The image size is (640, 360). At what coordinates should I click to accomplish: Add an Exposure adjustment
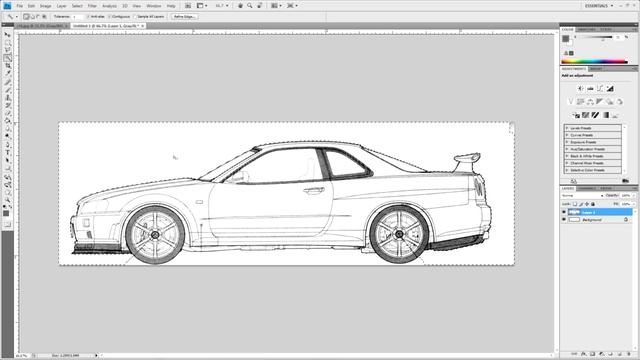[x=610, y=89]
